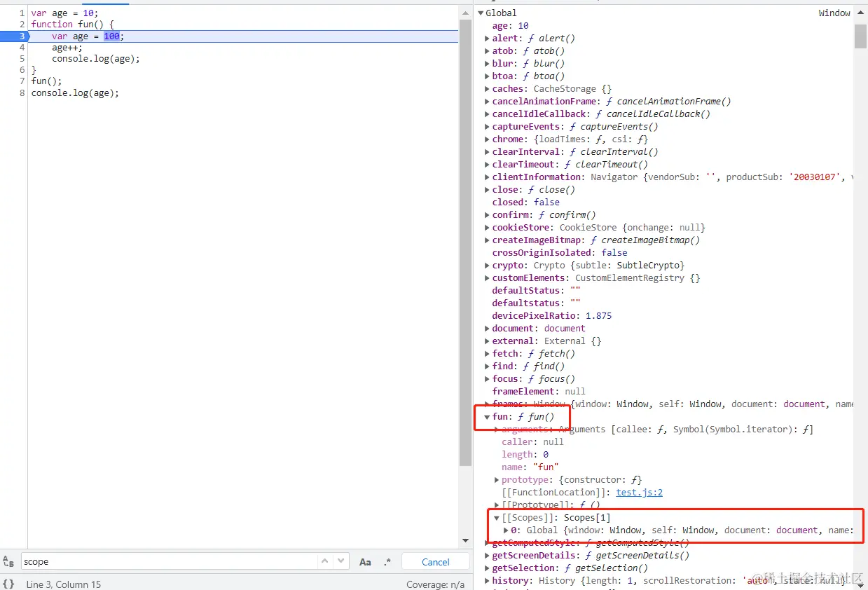This screenshot has height=590, width=868.
Task: Expand the caches CacheStorage entry
Action: [488, 89]
